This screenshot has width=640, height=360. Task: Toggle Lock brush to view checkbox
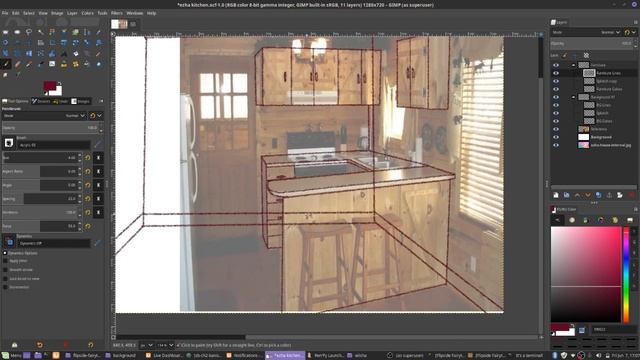[x=5, y=278]
